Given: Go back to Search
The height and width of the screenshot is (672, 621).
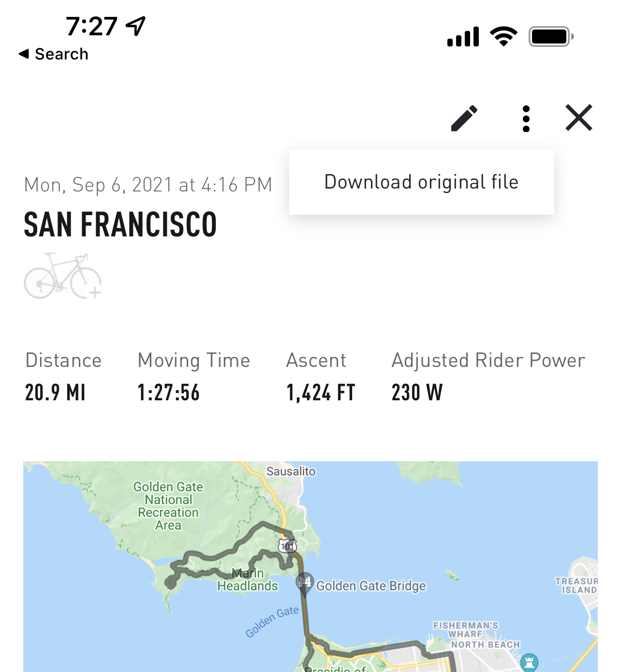Looking at the screenshot, I should tap(54, 54).
